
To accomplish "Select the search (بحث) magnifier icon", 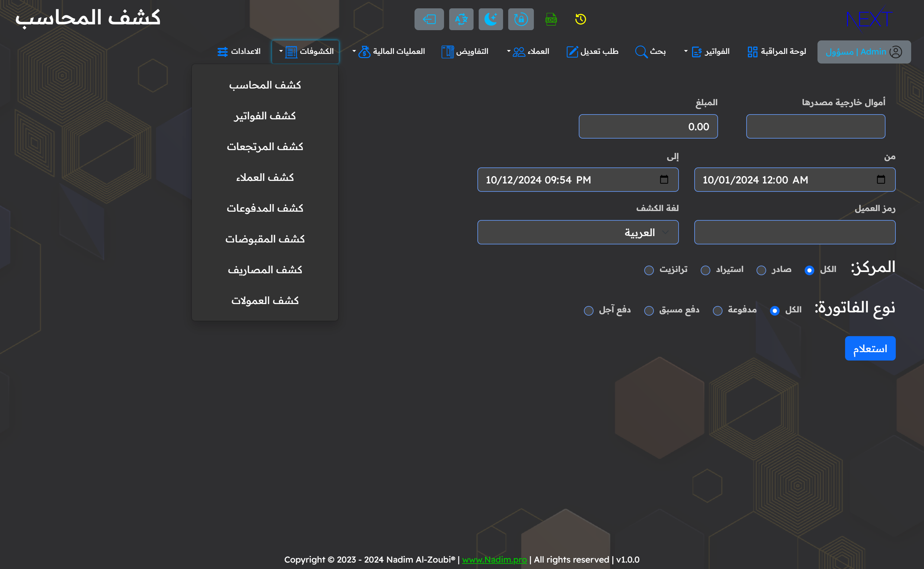I will click(641, 52).
